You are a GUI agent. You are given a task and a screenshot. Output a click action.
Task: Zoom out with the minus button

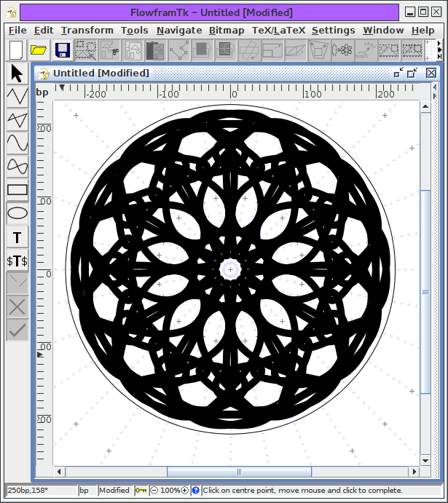click(154, 490)
